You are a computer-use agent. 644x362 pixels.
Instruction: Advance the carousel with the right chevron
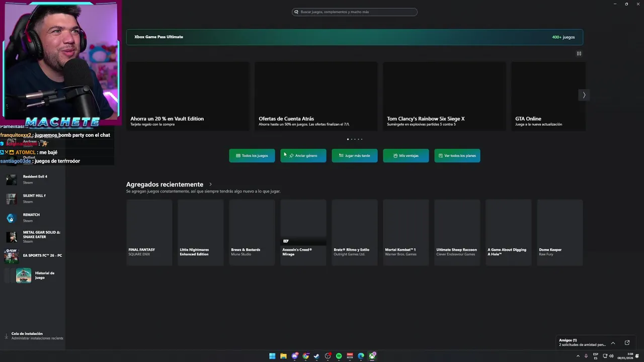[x=584, y=95]
